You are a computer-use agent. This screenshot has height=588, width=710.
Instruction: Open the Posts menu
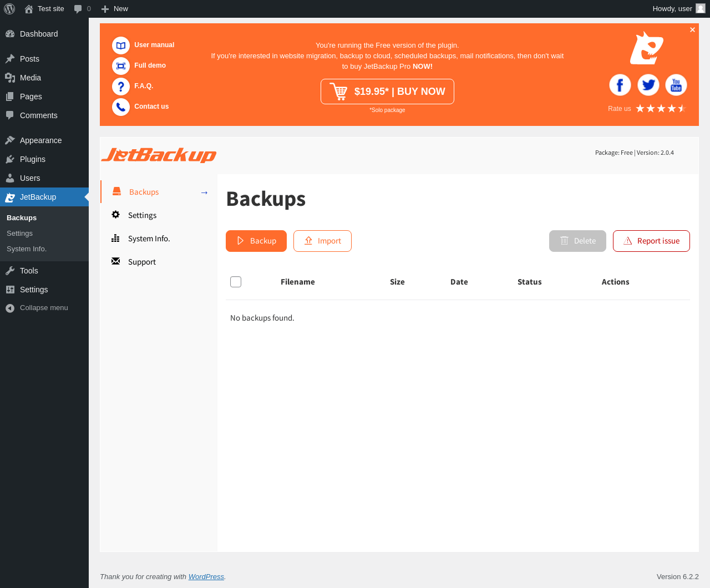point(44,59)
